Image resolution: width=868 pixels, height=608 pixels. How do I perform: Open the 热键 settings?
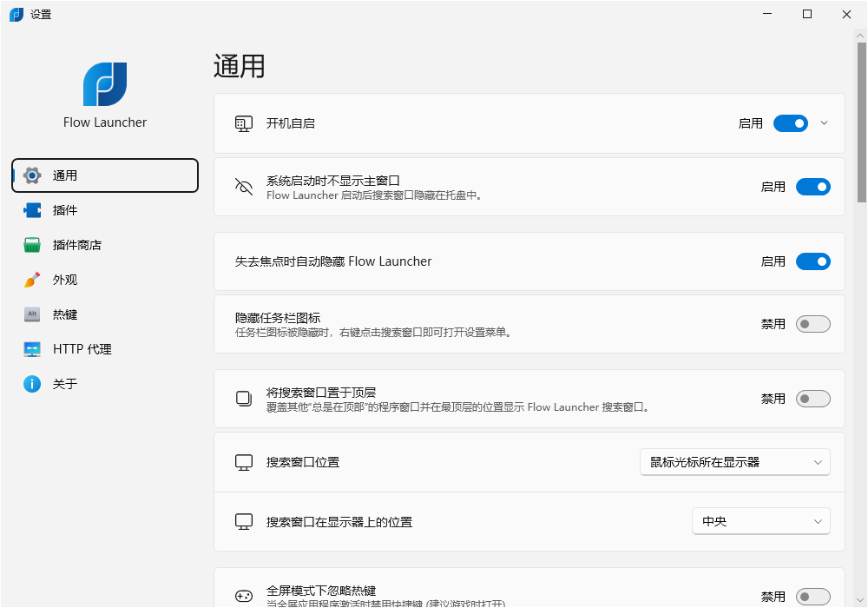(105, 314)
